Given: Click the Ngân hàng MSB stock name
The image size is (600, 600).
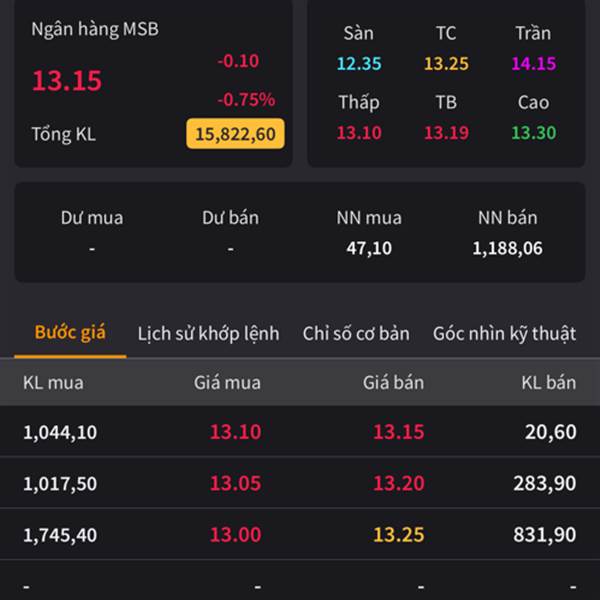Looking at the screenshot, I should [95, 29].
